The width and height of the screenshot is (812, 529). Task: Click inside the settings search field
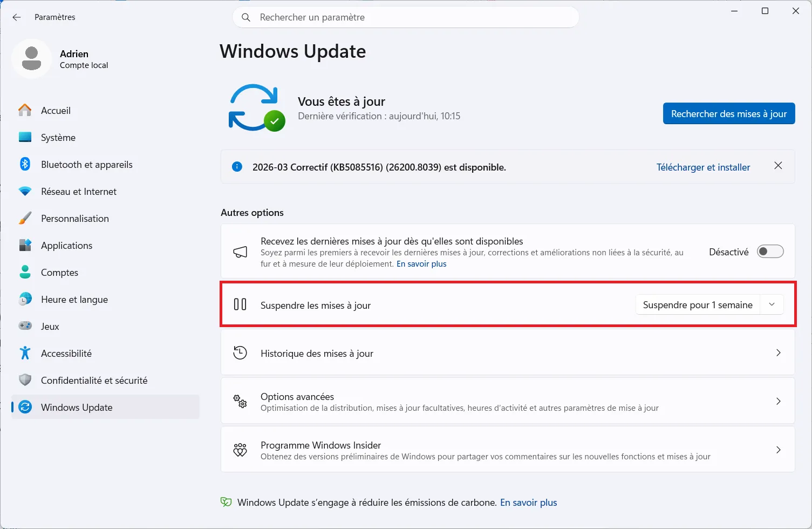(406, 17)
